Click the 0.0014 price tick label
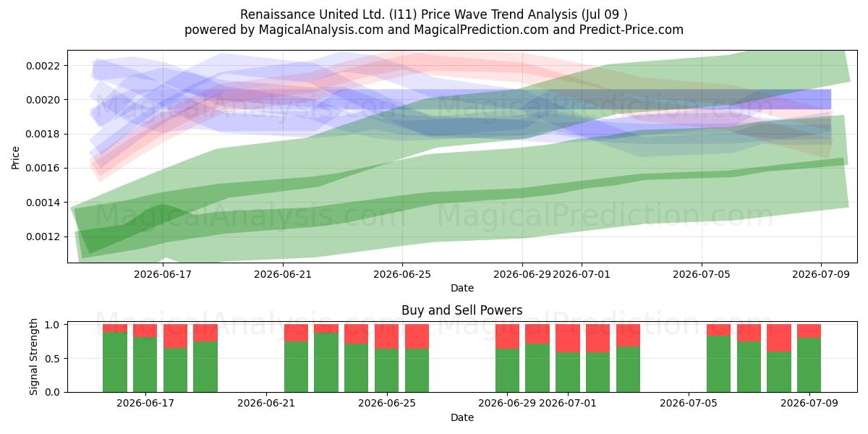 click(x=44, y=203)
